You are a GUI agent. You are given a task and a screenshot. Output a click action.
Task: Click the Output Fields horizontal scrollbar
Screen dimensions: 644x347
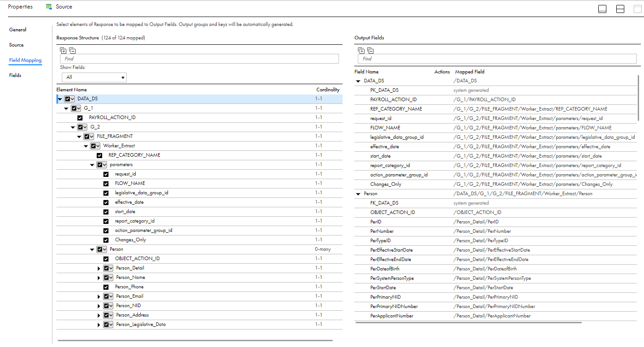click(468, 322)
